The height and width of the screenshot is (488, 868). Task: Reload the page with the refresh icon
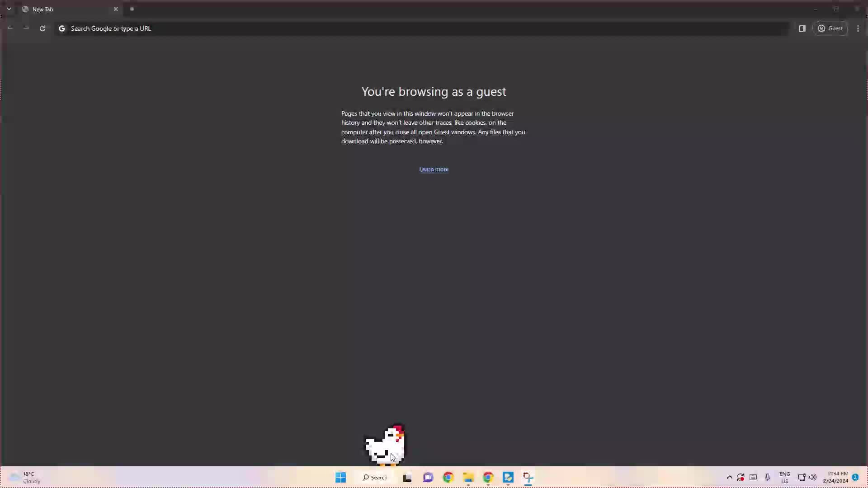click(42, 28)
